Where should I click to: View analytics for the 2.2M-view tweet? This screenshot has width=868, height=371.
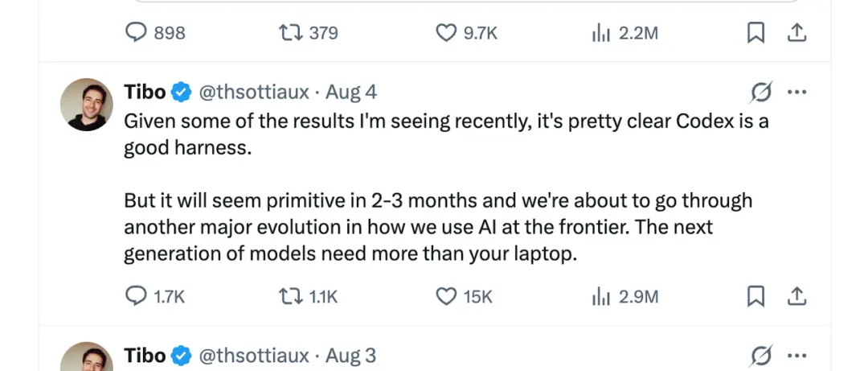click(x=624, y=33)
